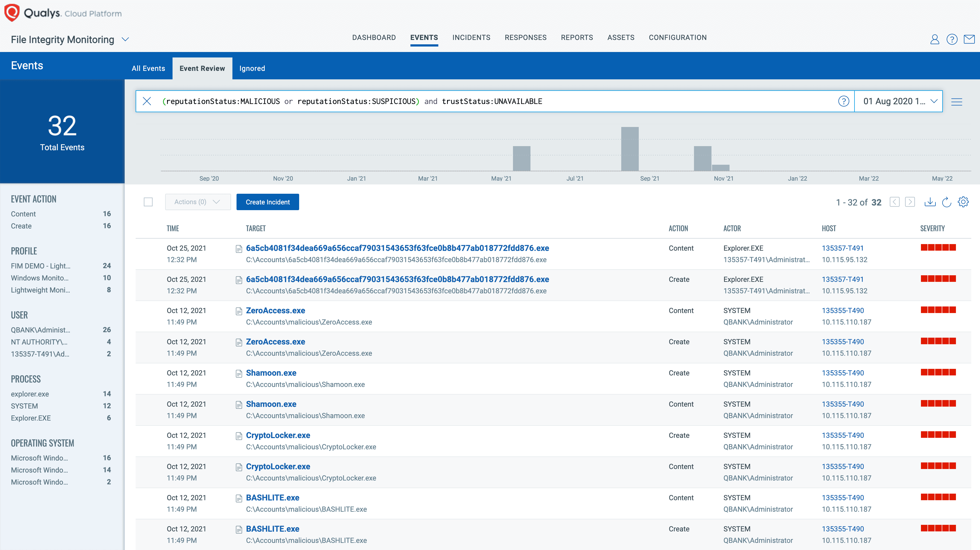Screen dimensions: 980x550
Task: Refresh the events table
Action: [947, 202]
